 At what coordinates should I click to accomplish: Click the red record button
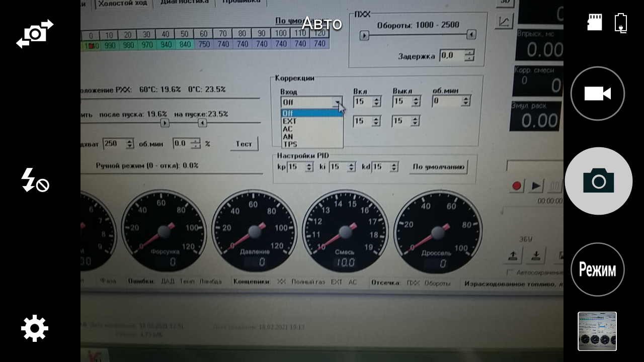(x=517, y=186)
